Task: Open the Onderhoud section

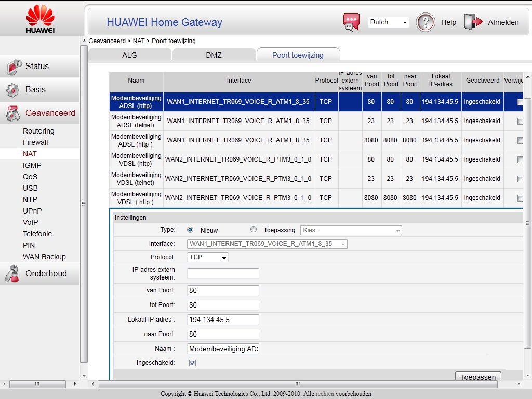Action: click(x=39, y=273)
